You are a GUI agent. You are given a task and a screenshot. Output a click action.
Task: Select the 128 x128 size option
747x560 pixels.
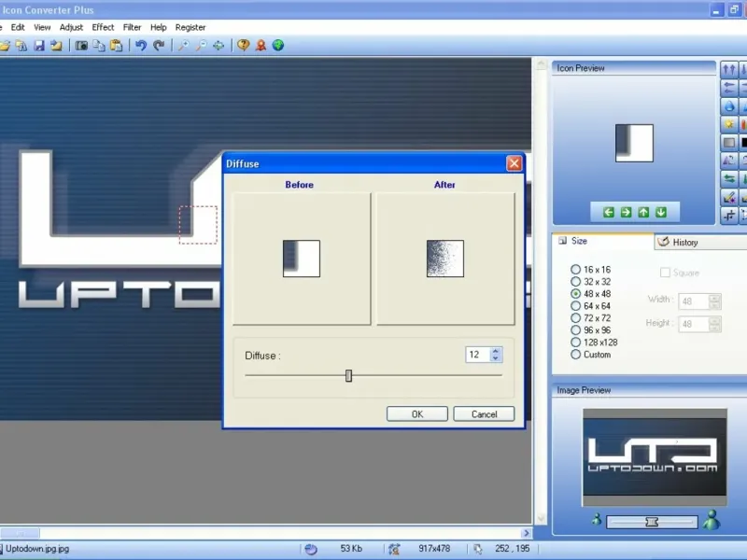594,343
